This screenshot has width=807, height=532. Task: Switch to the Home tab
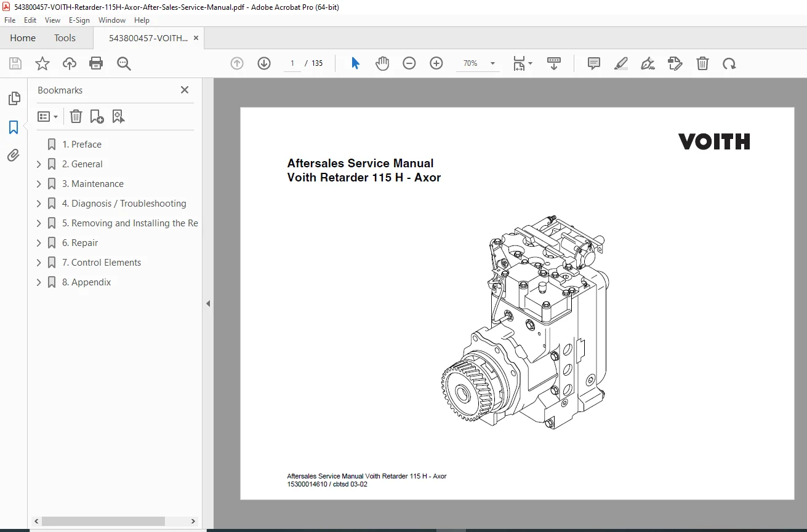click(x=23, y=38)
